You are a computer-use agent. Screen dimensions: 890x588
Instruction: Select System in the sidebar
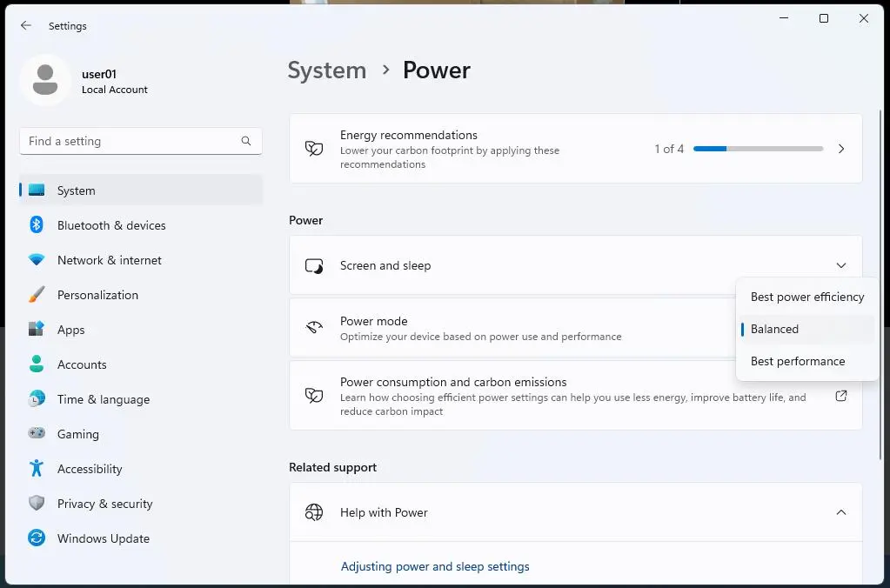pos(141,190)
